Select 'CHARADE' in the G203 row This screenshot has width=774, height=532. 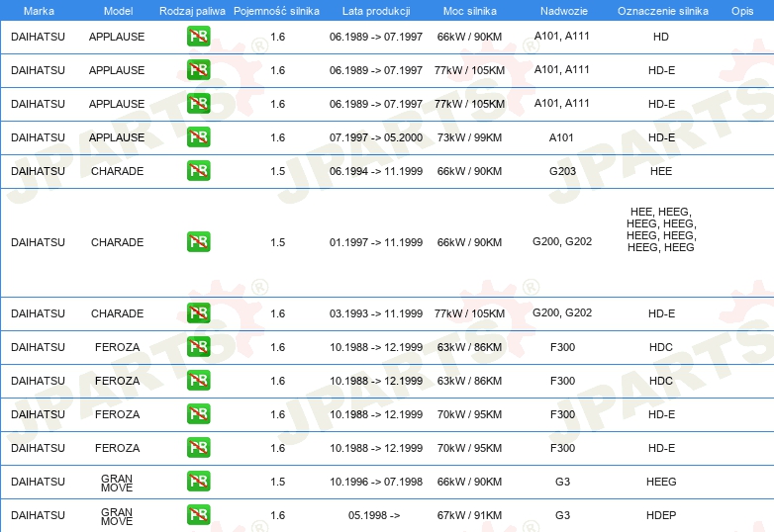click(x=117, y=171)
